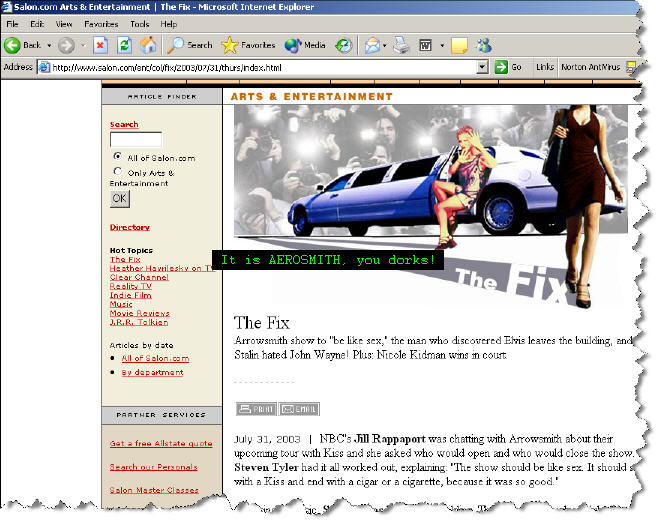The height and width of the screenshot is (520, 656).
Task: Open the Favorites menu
Action: pyautogui.click(x=101, y=24)
